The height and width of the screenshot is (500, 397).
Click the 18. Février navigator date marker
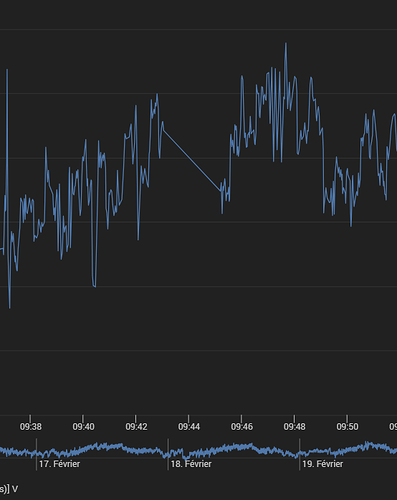(x=191, y=464)
